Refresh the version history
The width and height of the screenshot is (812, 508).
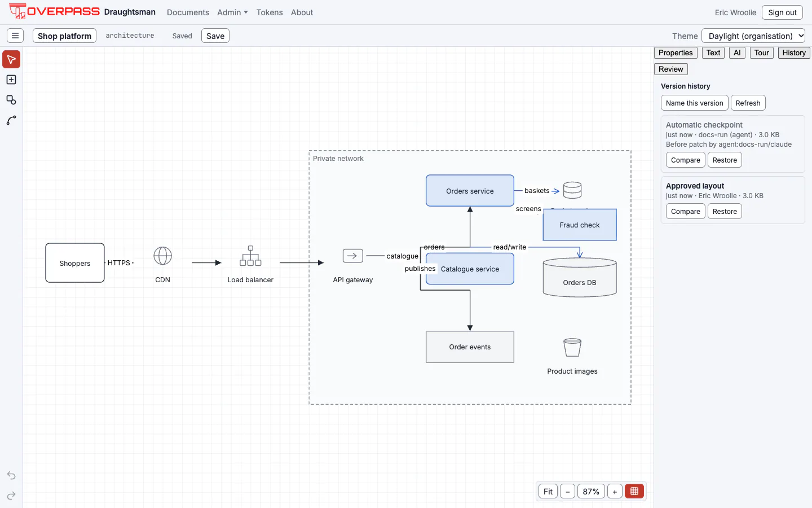[748, 103]
